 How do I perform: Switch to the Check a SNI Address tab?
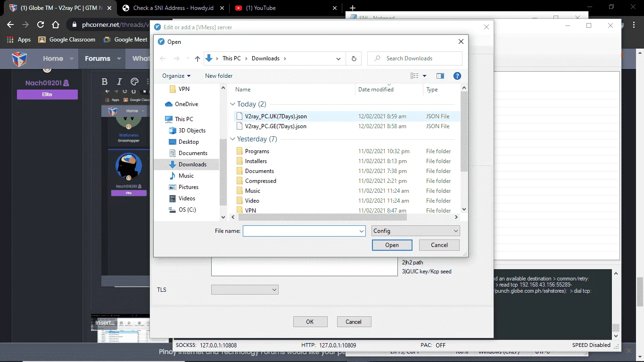pyautogui.click(x=173, y=8)
